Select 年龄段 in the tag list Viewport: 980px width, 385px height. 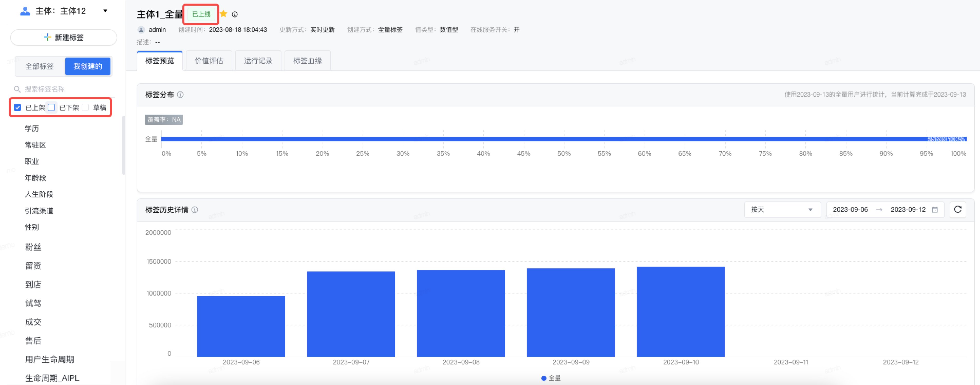tap(35, 178)
